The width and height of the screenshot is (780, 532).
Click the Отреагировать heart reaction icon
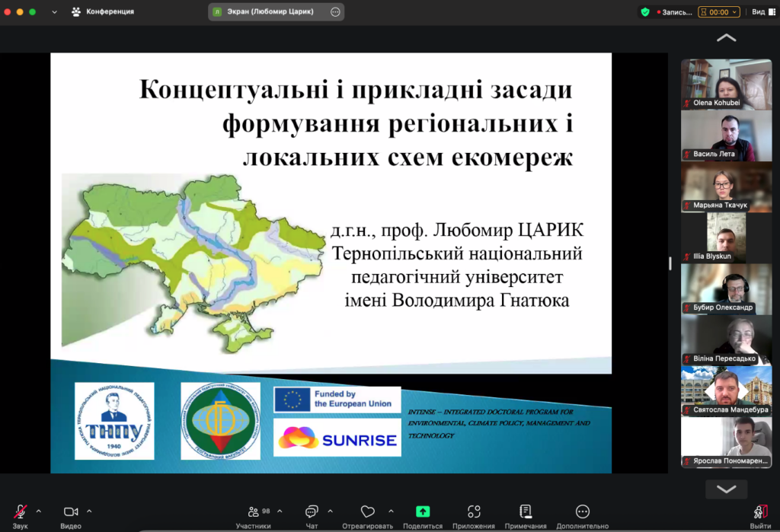368,512
